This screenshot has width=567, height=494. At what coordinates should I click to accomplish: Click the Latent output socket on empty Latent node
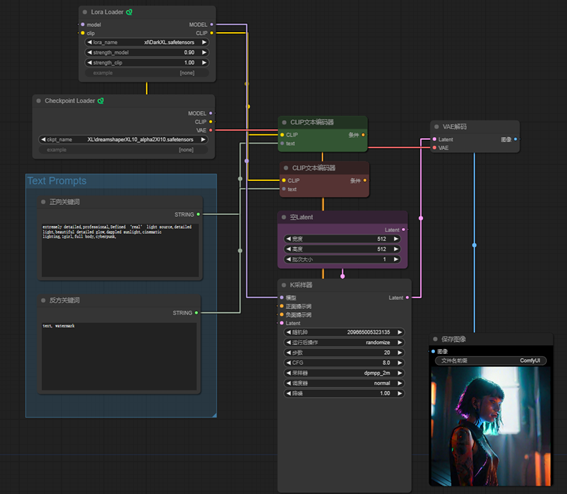pos(404,230)
